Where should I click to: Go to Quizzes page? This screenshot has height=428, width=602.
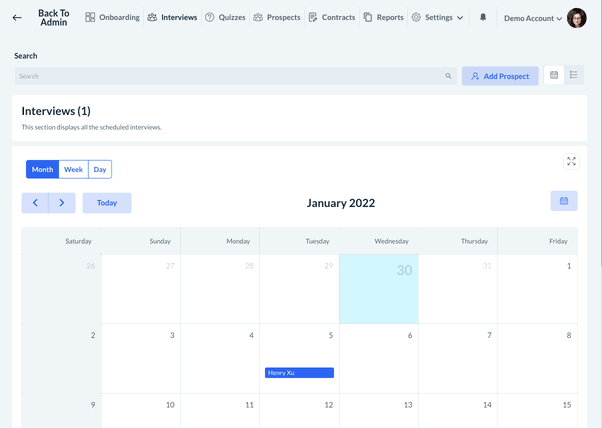pos(225,17)
